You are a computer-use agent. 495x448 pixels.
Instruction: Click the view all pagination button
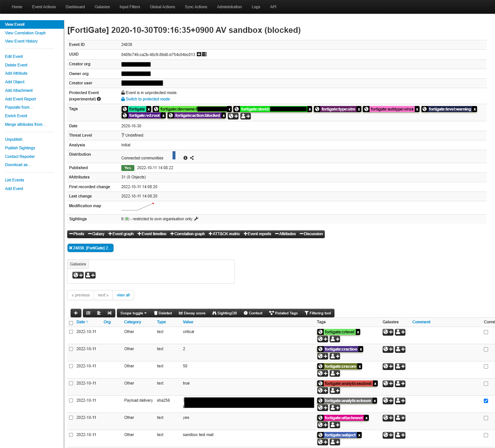(123, 295)
